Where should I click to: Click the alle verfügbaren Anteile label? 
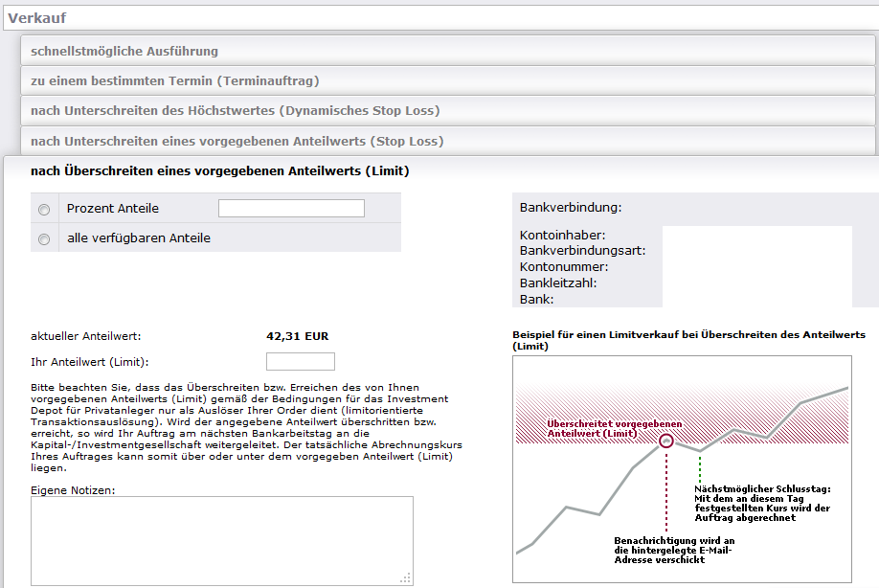click(139, 238)
